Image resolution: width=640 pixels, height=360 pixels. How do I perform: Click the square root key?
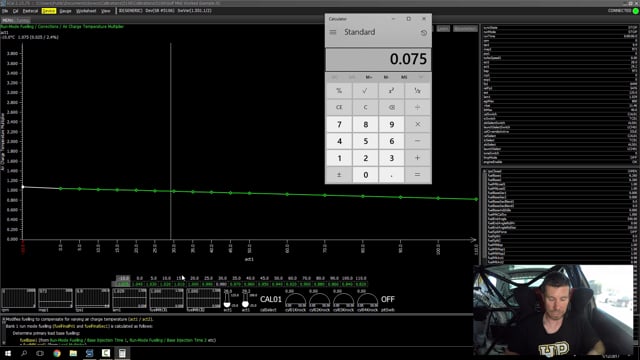pyautogui.click(x=365, y=91)
